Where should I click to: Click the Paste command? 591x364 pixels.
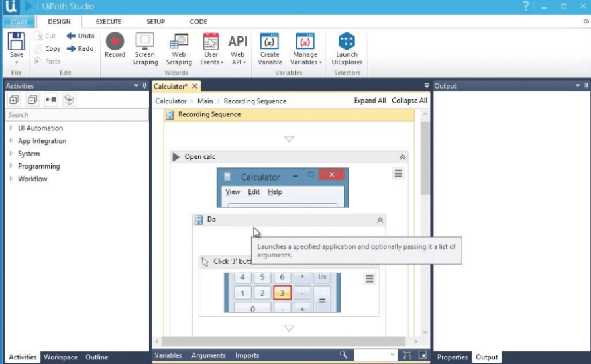tap(48, 61)
